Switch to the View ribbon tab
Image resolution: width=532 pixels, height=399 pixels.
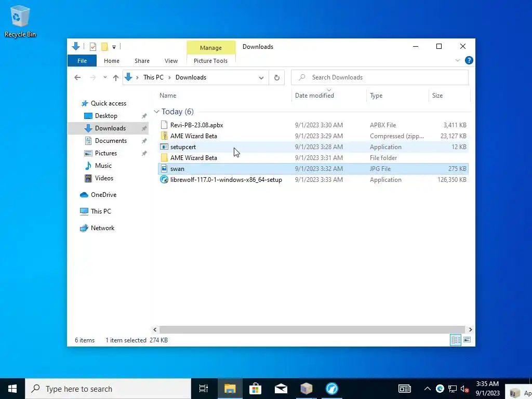pos(171,61)
